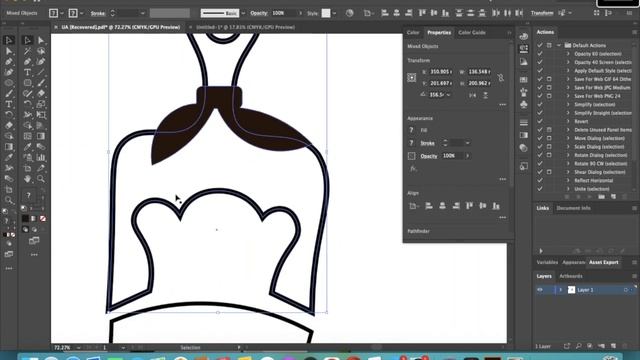Click the Transform link in control bar

pos(542,13)
